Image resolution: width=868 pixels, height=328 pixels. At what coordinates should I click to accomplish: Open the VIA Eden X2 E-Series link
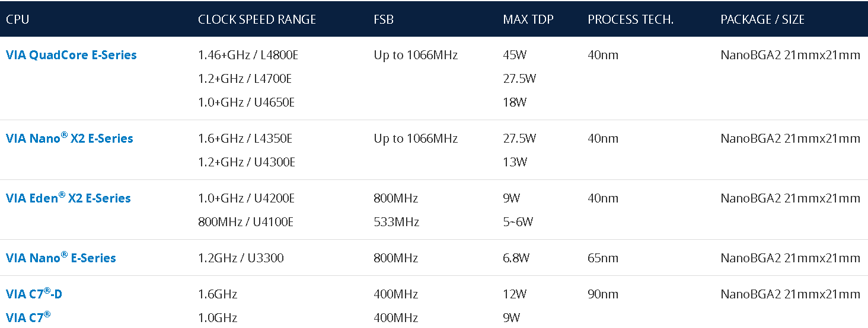68,198
